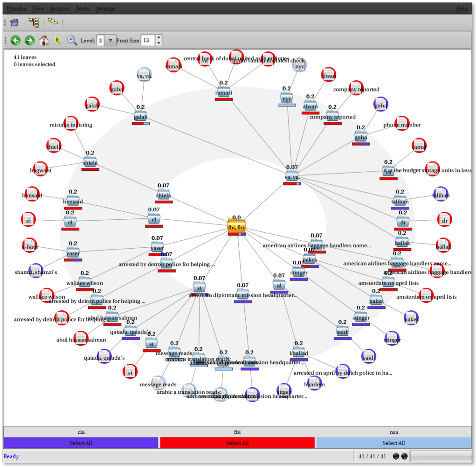Activate the magnifier zoom-in tool
The height and width of the screenshot is (467, 476).
72,40
